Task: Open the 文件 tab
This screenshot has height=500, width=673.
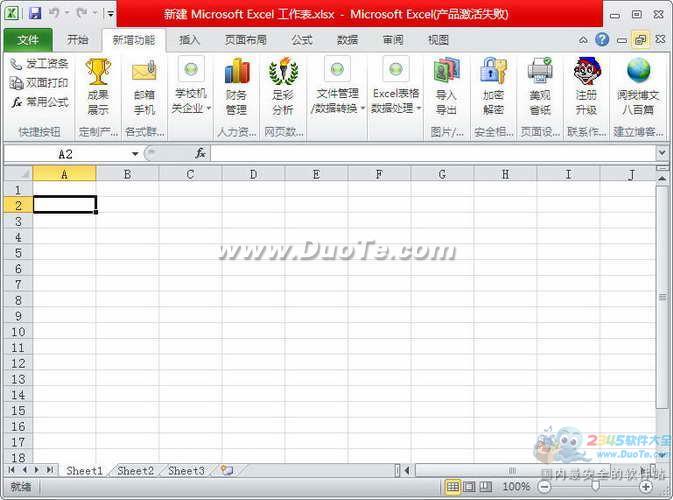Action: [28, 40]
